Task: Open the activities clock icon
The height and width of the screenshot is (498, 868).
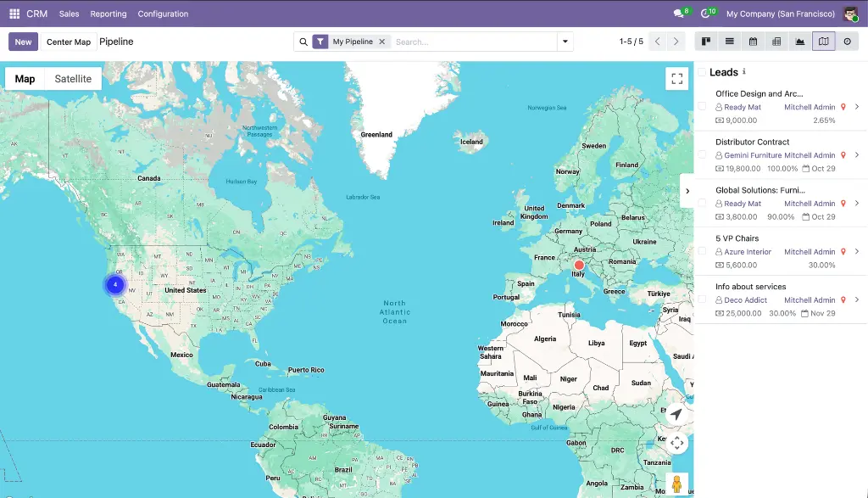Action: point(705,14)
